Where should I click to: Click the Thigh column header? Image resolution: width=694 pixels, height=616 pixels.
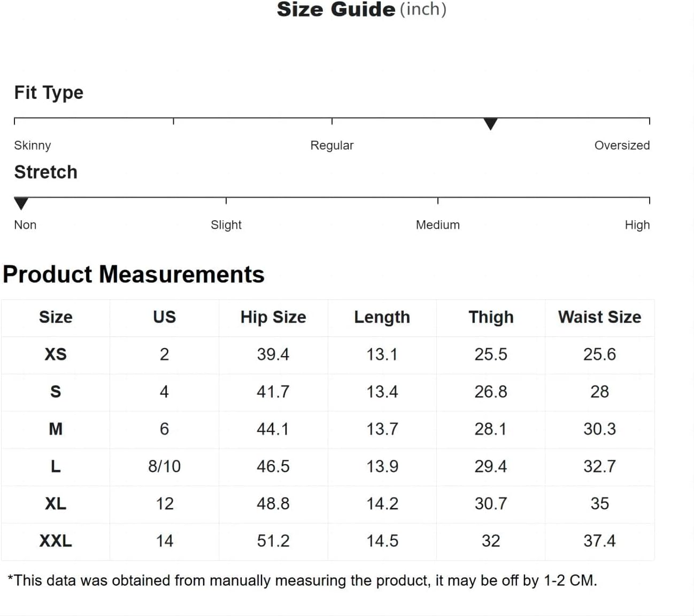(x=491, y=317)
